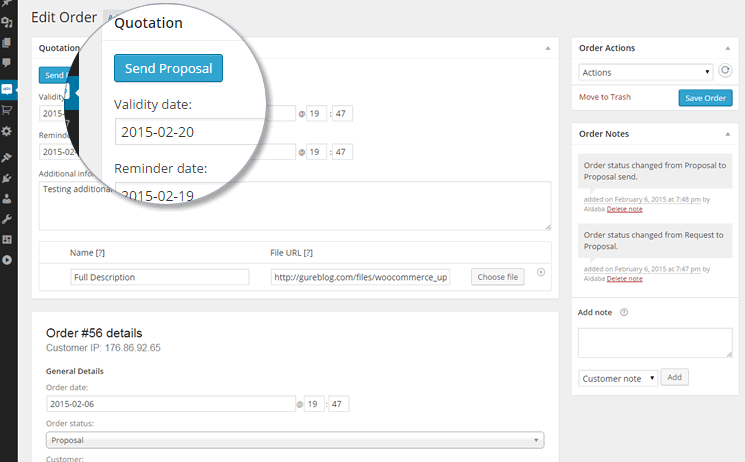745x462 pixels.
Task: Click the Save Order button
Action: click(705, 98)
